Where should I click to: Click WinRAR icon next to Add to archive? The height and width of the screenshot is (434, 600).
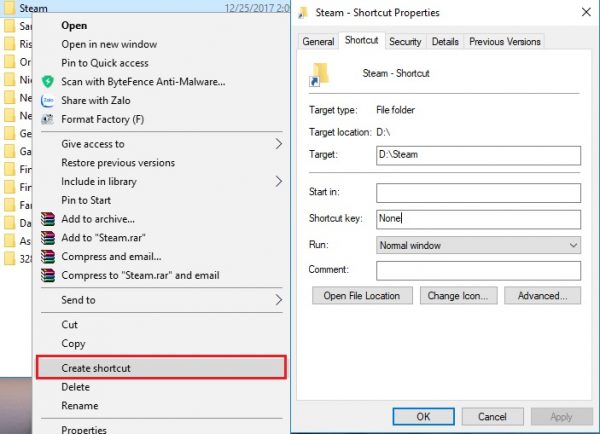[48, 219]
